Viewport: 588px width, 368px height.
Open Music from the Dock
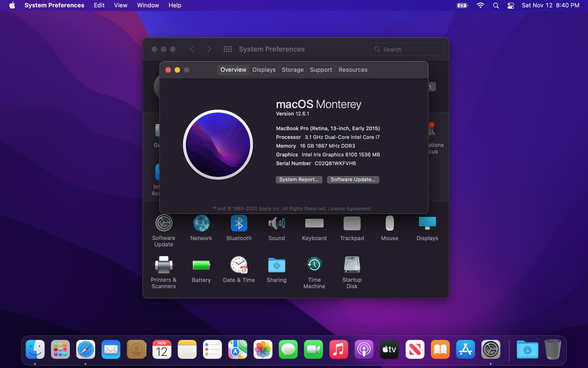pyautogui.click(x=339, y=349)
